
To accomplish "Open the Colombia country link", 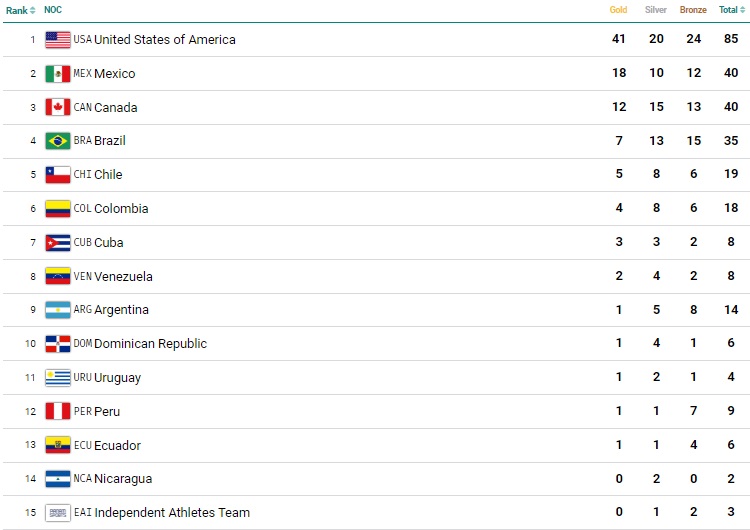I will [121, 209].
